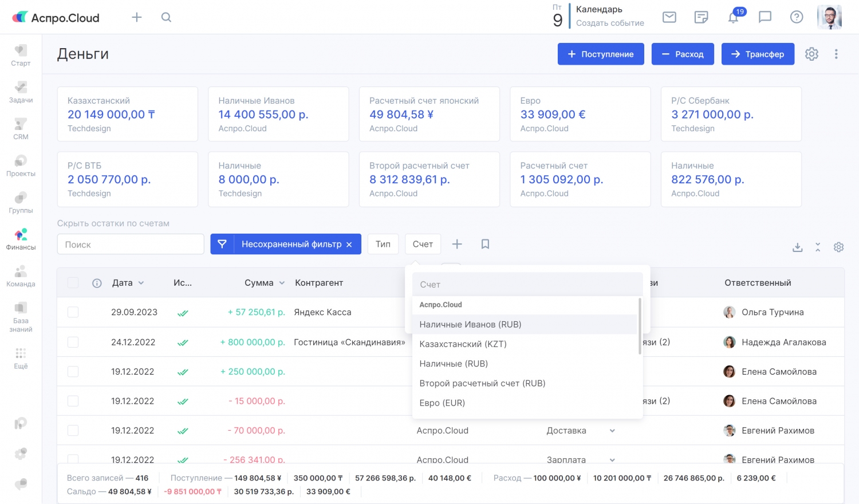Screen dimensions: 859x504
Task: Open the notifications bell icon
Action: 733,18
